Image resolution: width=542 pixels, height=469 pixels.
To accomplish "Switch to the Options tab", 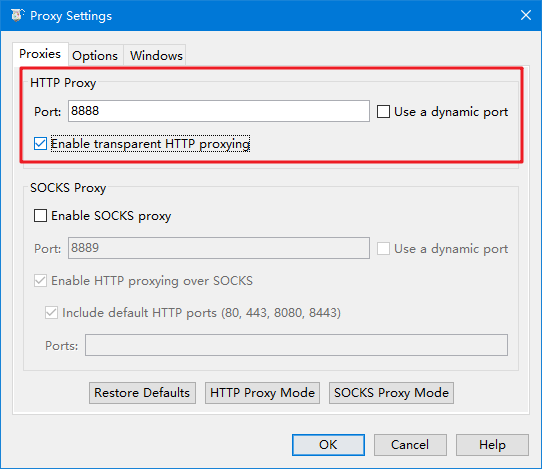I will [95, 55].
